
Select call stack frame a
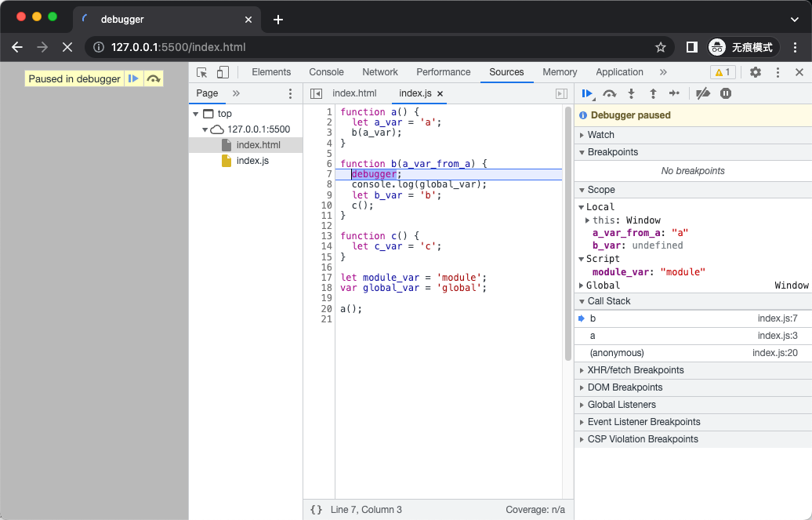(x=693, y=336)
